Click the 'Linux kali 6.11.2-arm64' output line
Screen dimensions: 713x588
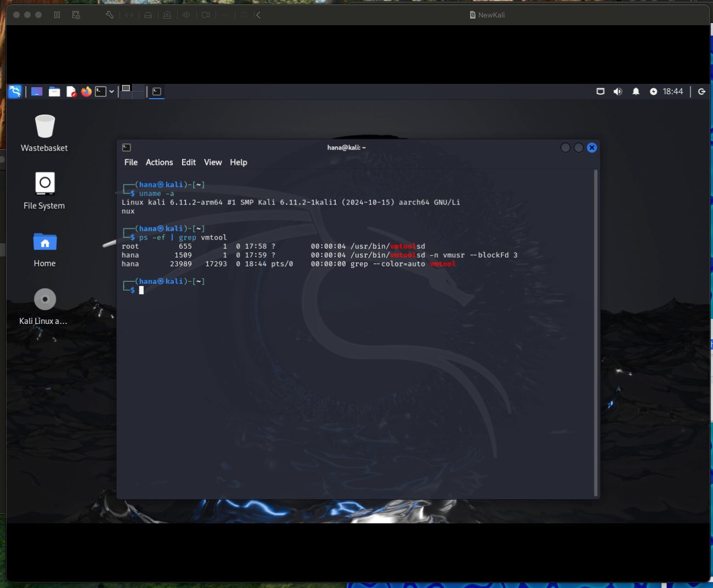click(x=291, y=202)
